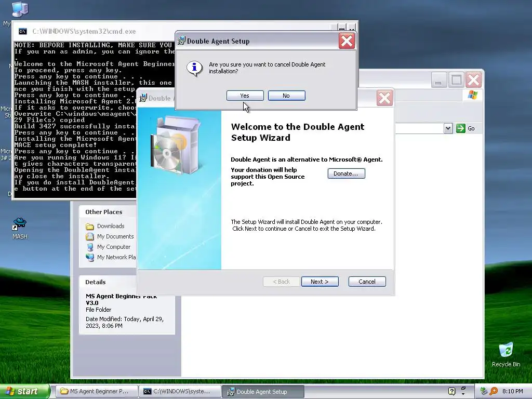Choose No in cancel confirmation dialog
The height and width of the screenshot is (399, 532).
pos(286,96)
